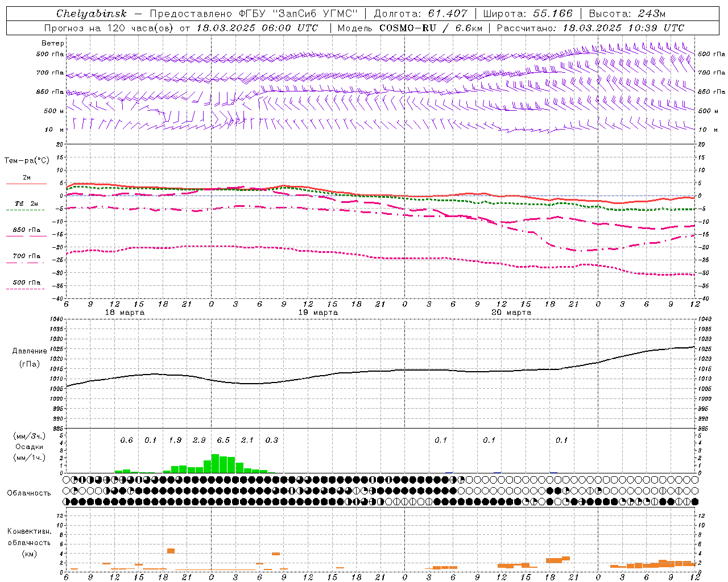728x582 pixels.
Task: Click the 'Осадки' precipitation label
Action: [x=30, y=447]
